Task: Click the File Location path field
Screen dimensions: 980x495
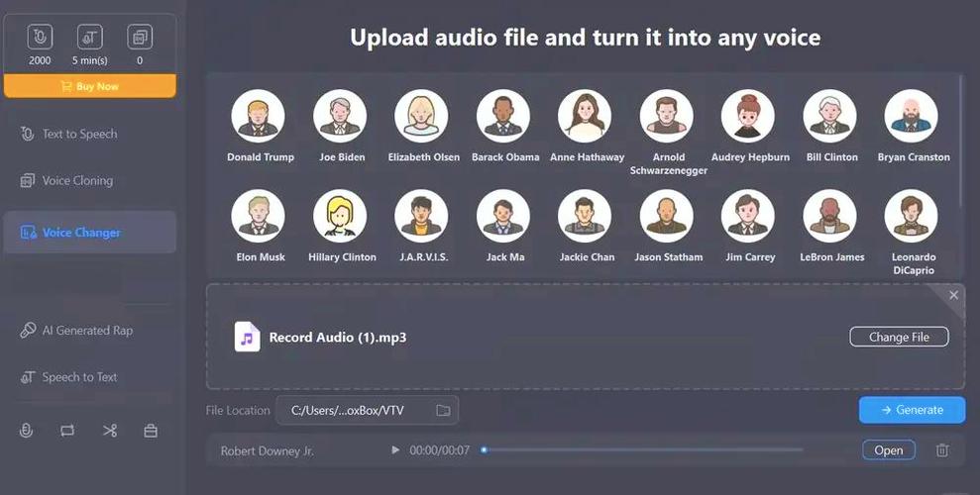Action: (x=367, y=410)
